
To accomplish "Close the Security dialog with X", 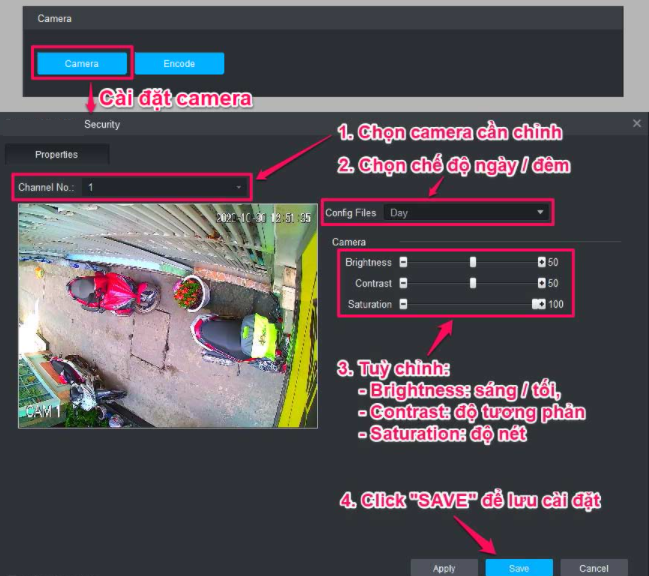I will pos(637,123).
